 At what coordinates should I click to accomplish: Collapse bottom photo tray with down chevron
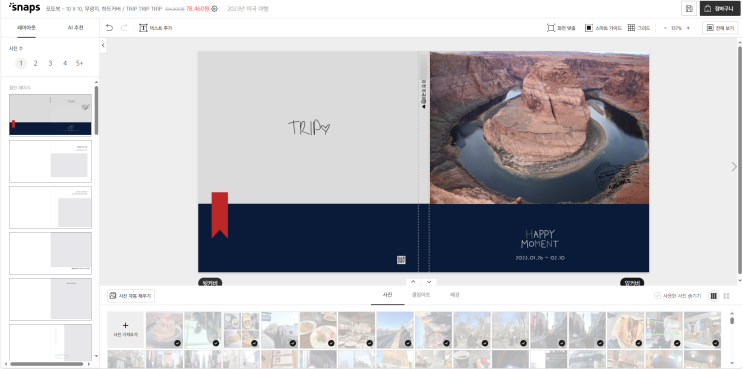(x=429, y=282)
